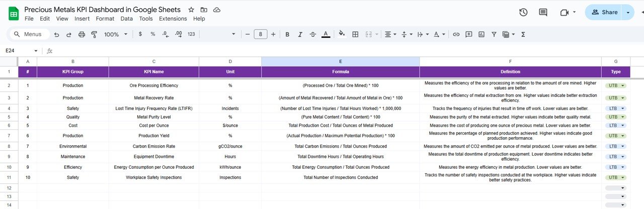Screen dimensions: 644x209
Task: Open the File menu
Action: pos(29,19)
